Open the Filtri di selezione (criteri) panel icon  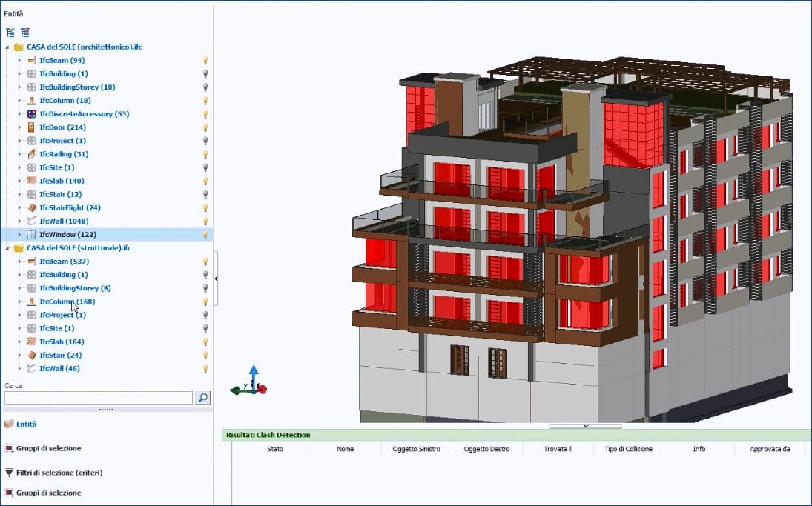pyautogui.click(x=10, y=472)
